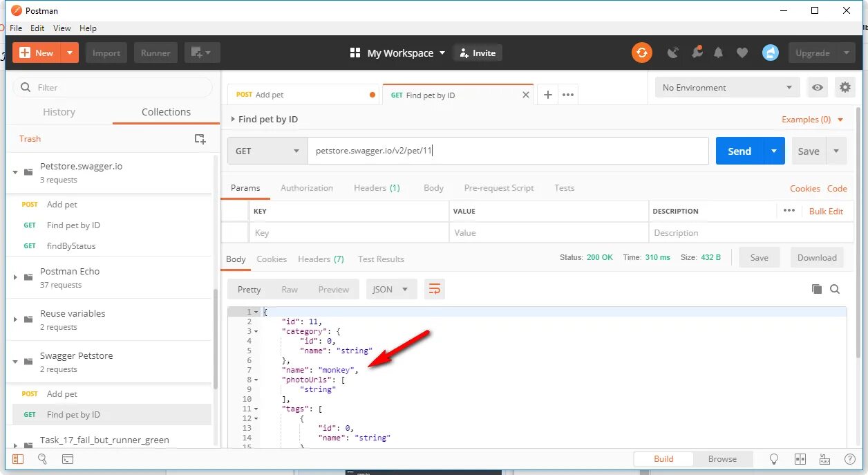Click the Bulk Edit link
This screenshot has height=475, width=868.
pos(827,211)
